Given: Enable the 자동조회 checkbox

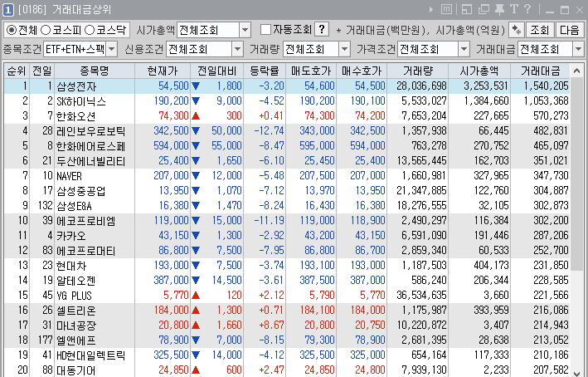Looking at the screenshot, I should (x=265, y=30).
